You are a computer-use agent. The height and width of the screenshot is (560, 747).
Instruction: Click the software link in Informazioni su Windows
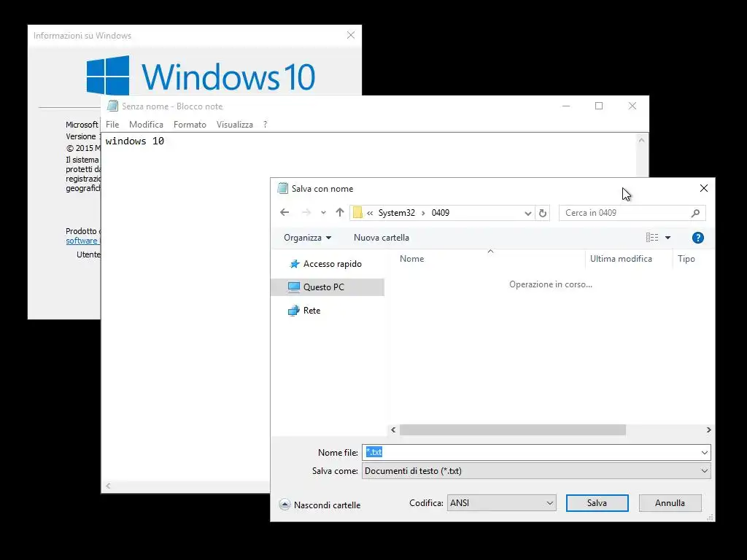82,241
